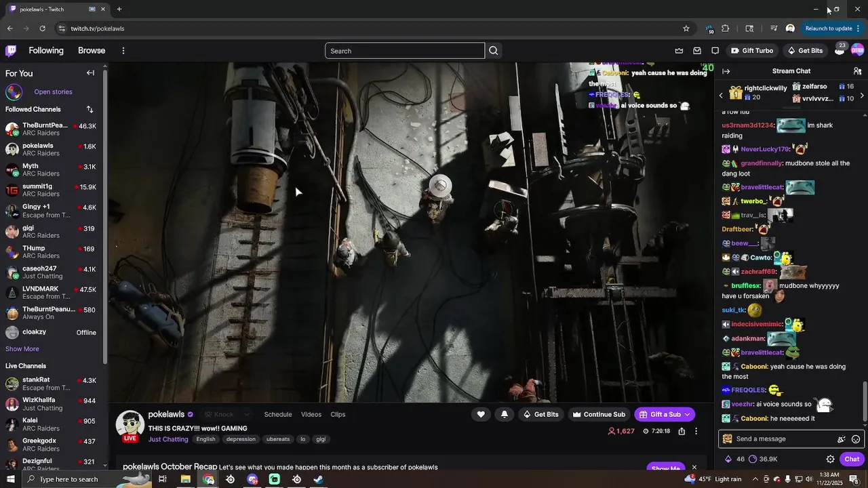
Task: Bookmark this page with star icon
Action: click(x=686, y=28)
